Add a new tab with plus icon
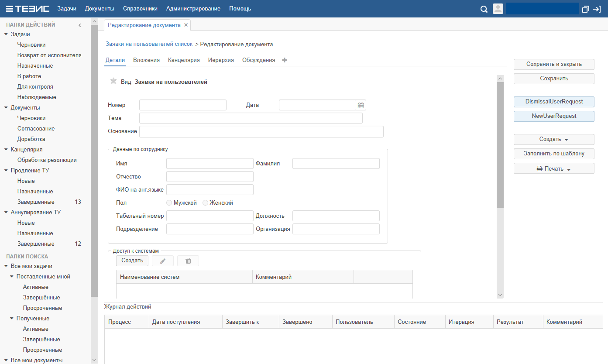This screenshot has height=364, width=608. (285, 60)
